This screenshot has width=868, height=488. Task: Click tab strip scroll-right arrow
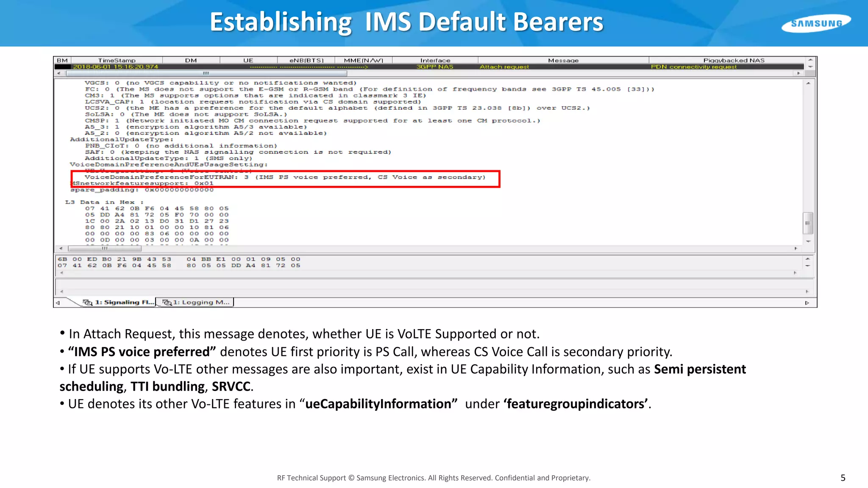point(807,302)
